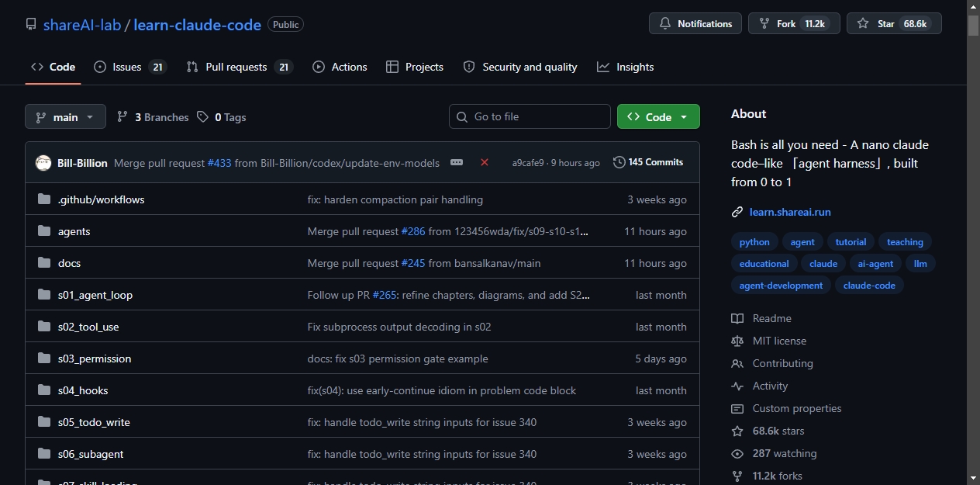Select the ai-agent topic tag

[875, 264]
